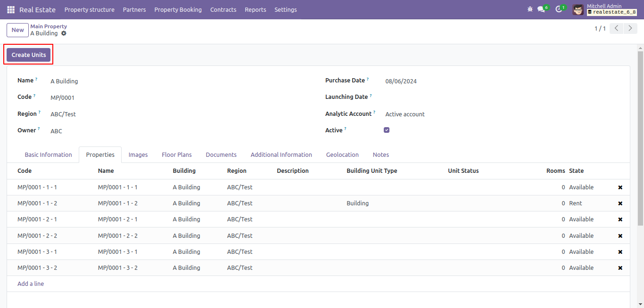Viewport: 644px width, 308px height.
Task: Switch to Images tab
Action: point(138,154)
